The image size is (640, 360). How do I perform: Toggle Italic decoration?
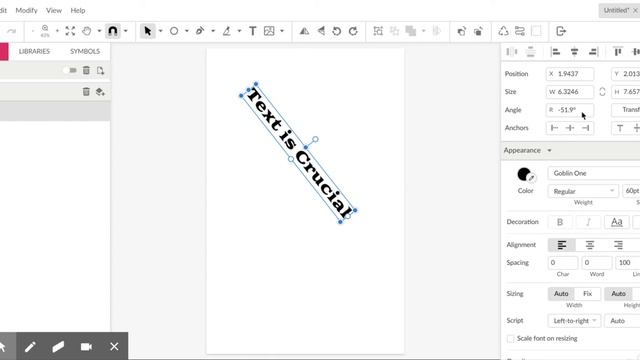(x=588, y=222)
